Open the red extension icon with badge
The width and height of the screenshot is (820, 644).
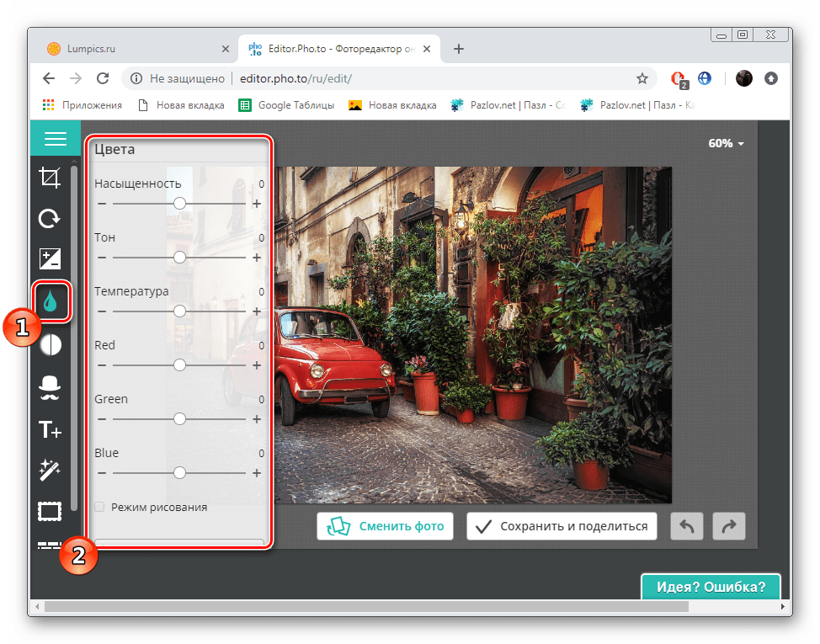679,79
